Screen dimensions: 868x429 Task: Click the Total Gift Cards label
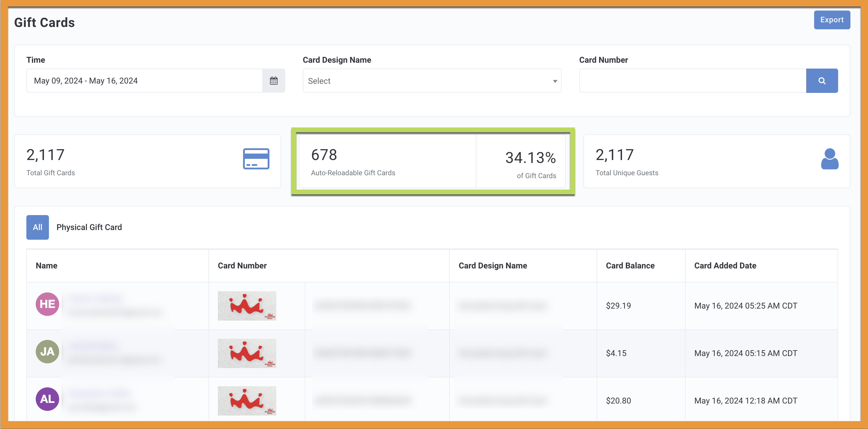tap(51, 173)
